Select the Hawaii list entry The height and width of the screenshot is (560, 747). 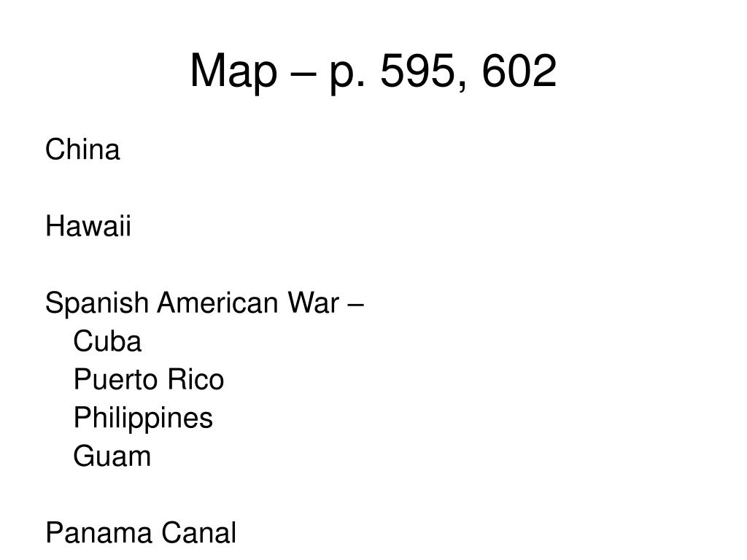tap(88, 226)
